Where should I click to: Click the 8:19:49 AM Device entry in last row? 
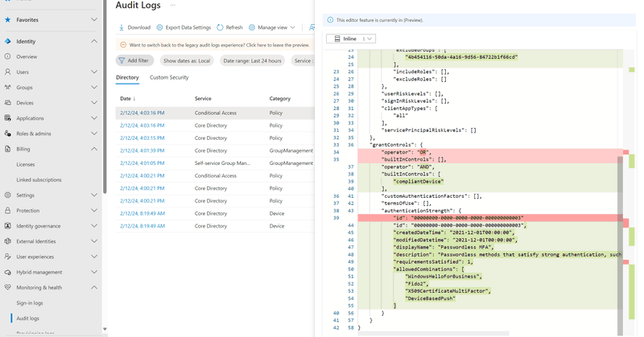(x=215, y=226)
